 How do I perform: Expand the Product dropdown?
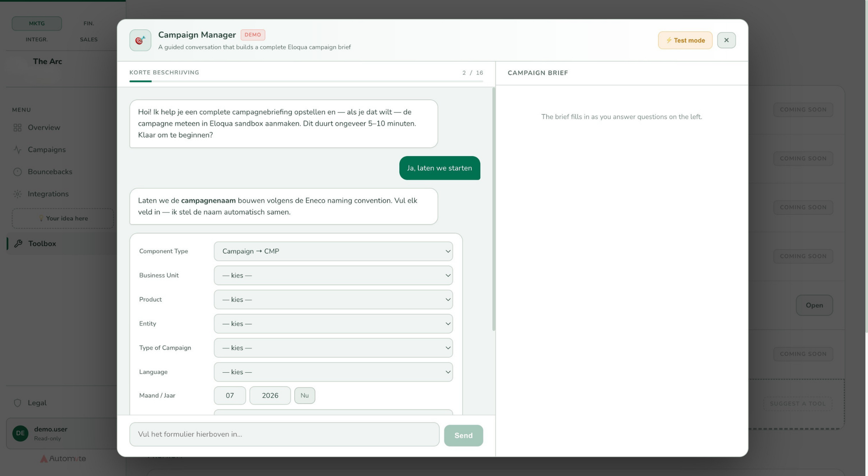point(333,300)
